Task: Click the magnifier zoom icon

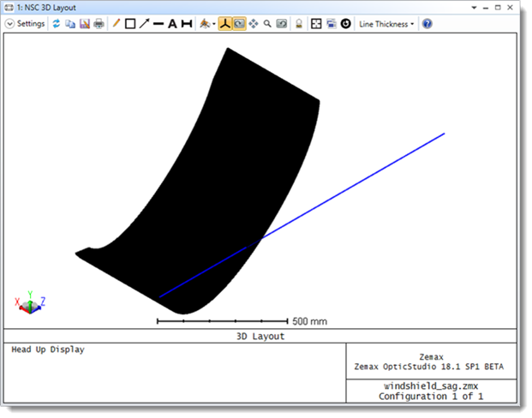Action: click(267, 24)
